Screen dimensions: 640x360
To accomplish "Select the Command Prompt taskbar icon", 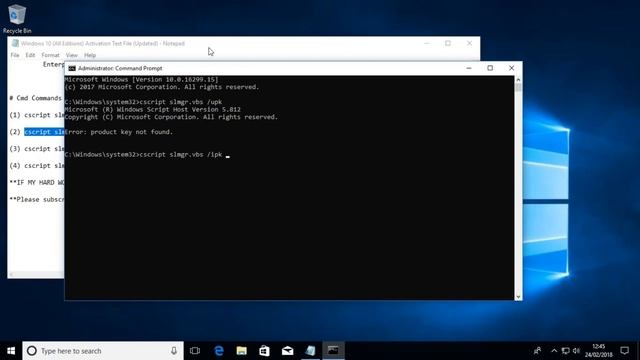I will click(x=333, y=351).
